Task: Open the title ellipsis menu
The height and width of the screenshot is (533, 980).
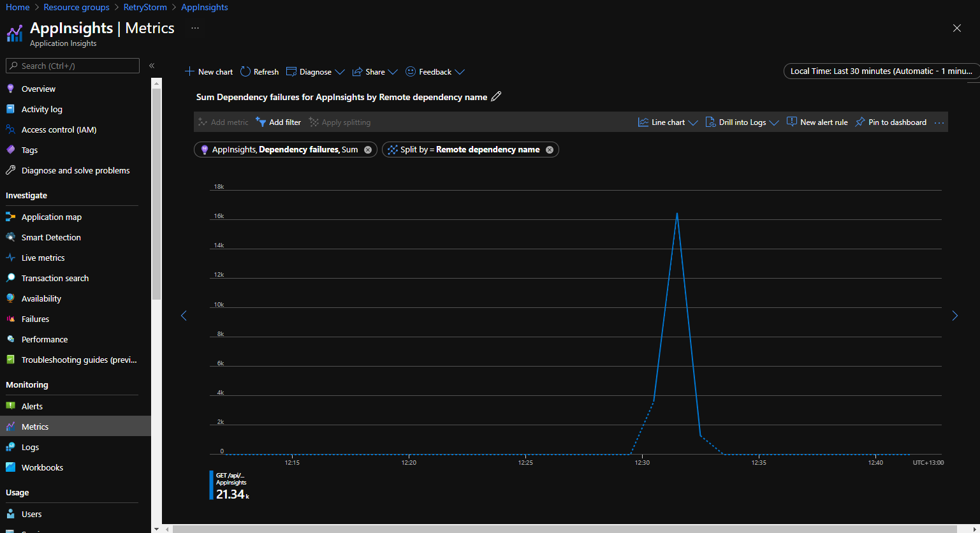Action: (195, 28)
